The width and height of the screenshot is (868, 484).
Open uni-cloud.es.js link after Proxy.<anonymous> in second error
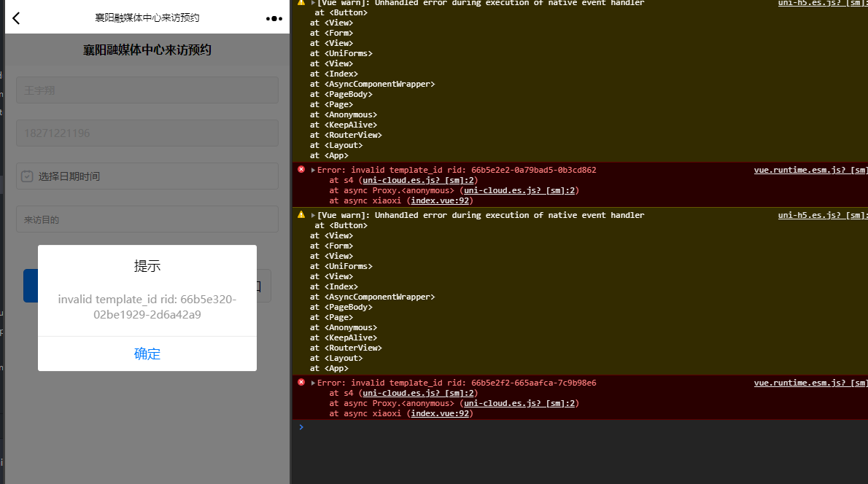pos(519,403)
